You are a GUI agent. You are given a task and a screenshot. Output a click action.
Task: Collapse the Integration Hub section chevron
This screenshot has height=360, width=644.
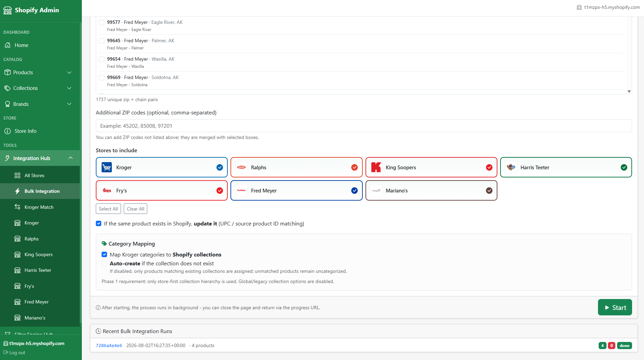pos(71,158)
